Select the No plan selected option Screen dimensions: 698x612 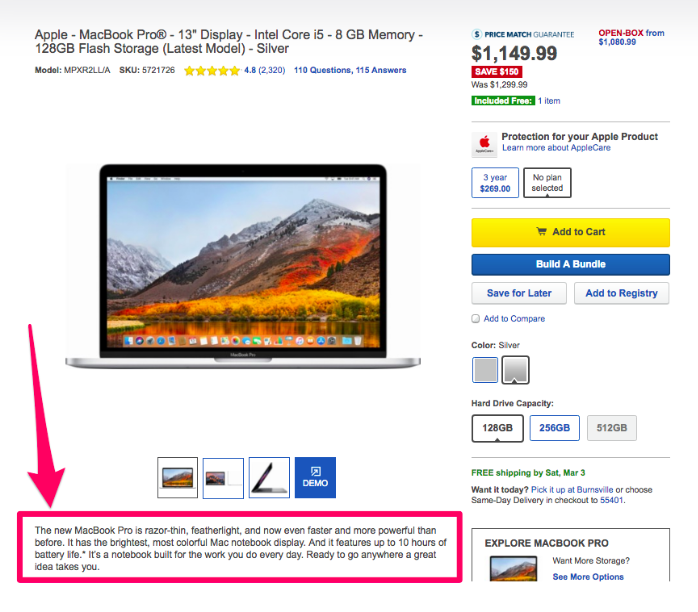pos(547,182)
